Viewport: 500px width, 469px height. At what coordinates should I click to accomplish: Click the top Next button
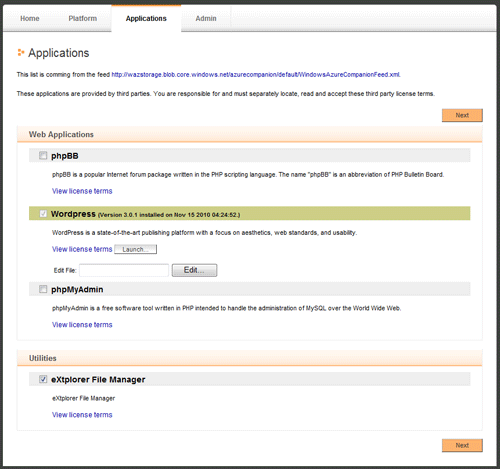click(462, 115)
